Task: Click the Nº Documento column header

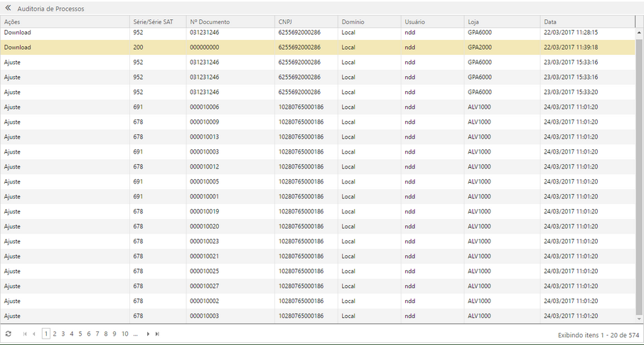Action: tap(210, 22)
